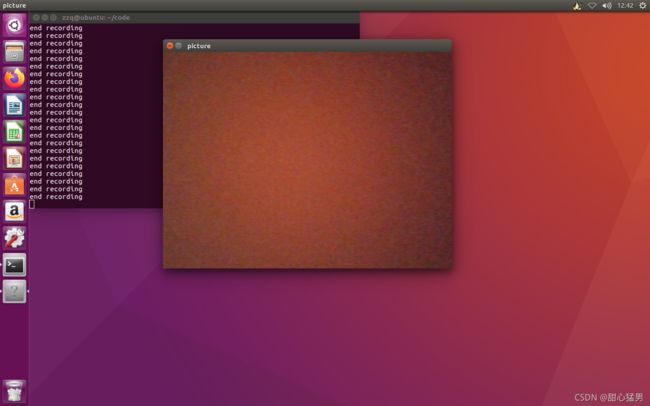Open System Settings from launcher

coord(14,238)
